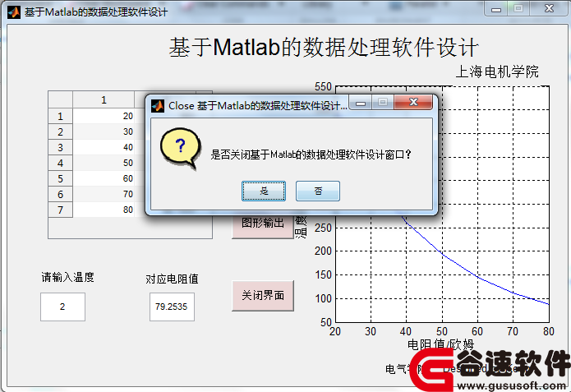Select row header 5 in table

pos(61,179)
